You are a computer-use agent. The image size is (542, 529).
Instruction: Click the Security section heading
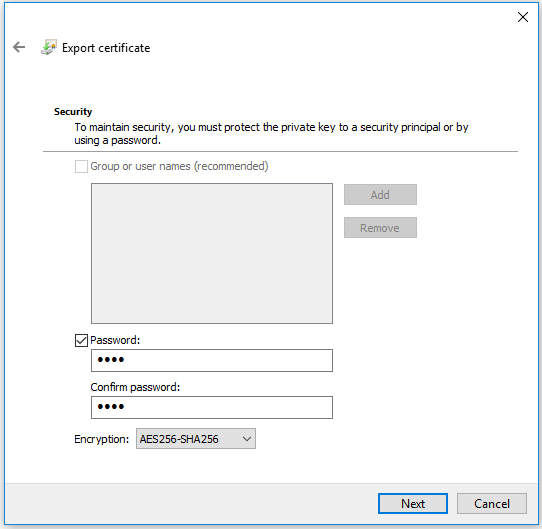click(x=73, y=112)
